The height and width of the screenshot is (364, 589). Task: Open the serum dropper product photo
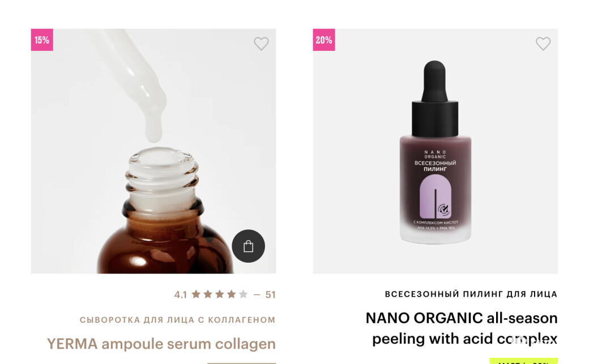[x=153, y=151]
